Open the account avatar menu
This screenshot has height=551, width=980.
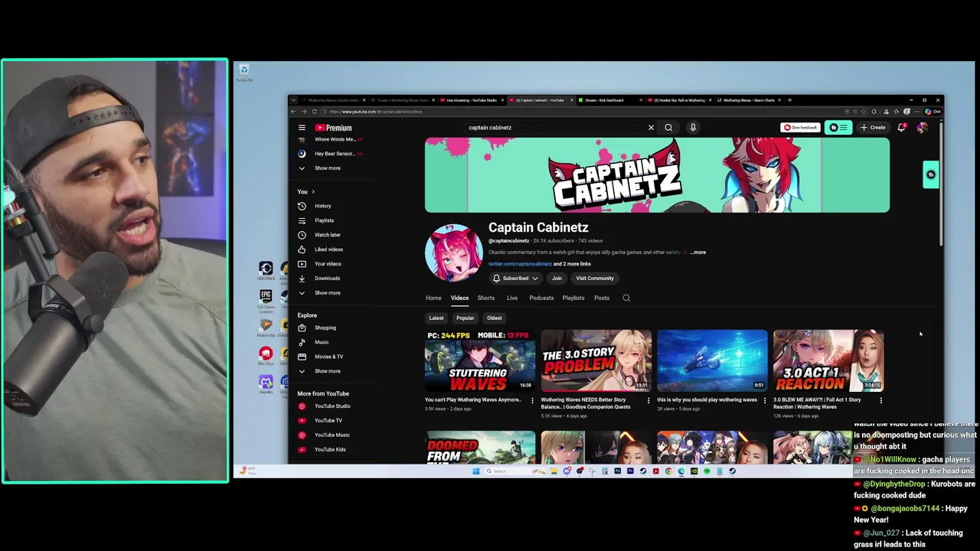tap(922, 128)
